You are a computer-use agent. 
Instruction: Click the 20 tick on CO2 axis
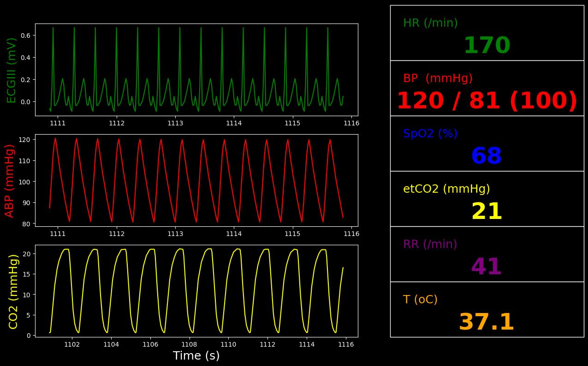tap(26, 254)
